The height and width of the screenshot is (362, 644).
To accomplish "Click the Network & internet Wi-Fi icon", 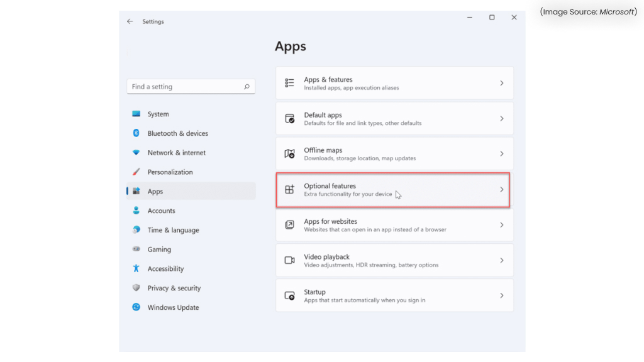I will point(136,153).
